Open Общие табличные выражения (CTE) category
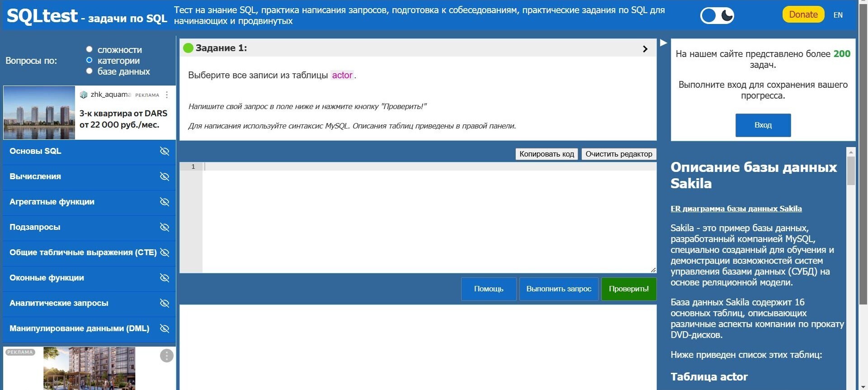The image size is (868, 390). pos(83,252)
